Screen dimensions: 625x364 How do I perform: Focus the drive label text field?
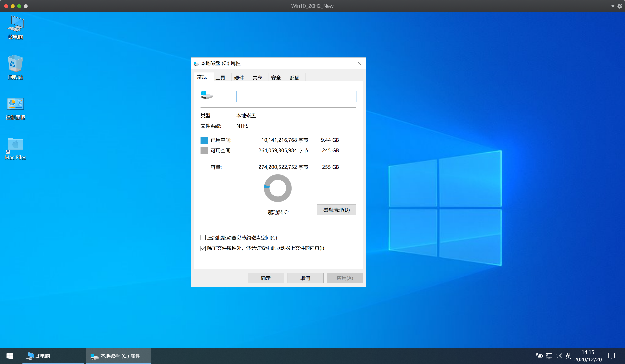[x=296, y=96]
